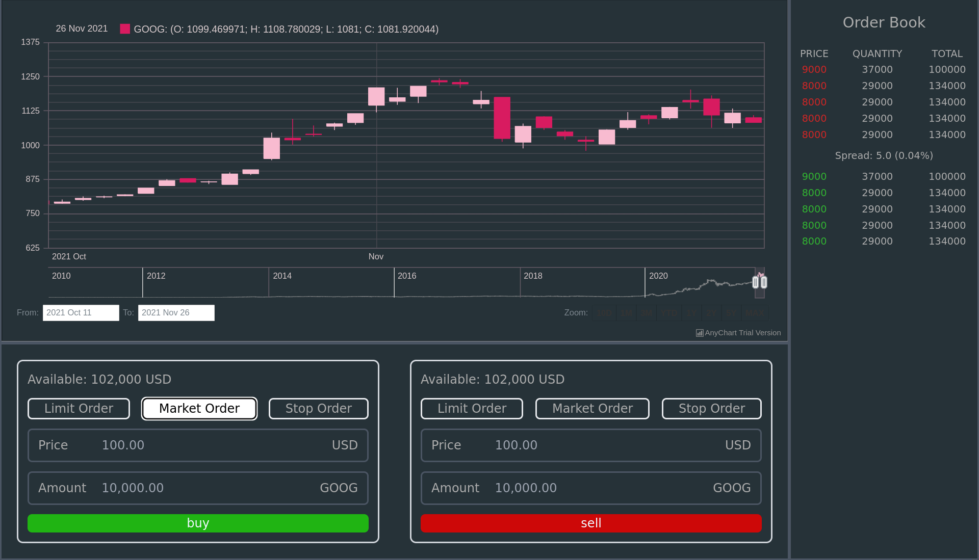Switch to Market Order in the sell panel
Viewport: 979px width, 560px height.
(x=592, y=408)
